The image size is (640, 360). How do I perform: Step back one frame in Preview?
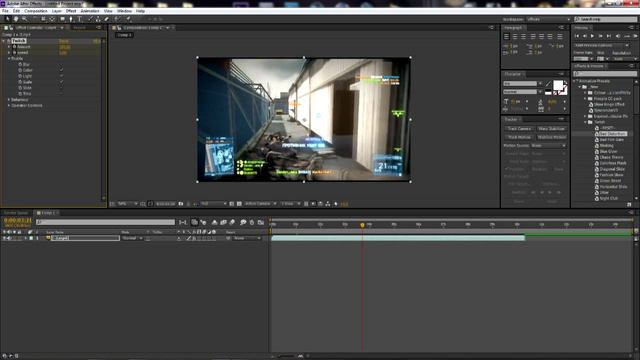point(584,36)
